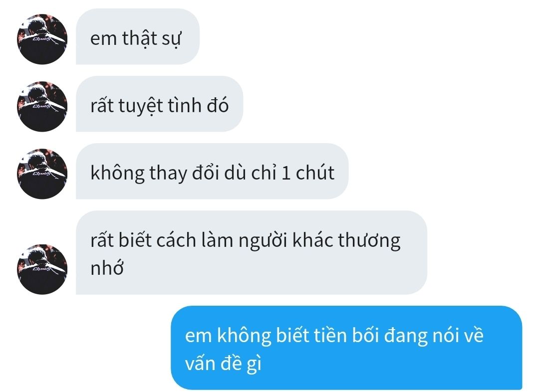
Task: Click the word "thương" in fourth message
Action: (x=369, y=240)
